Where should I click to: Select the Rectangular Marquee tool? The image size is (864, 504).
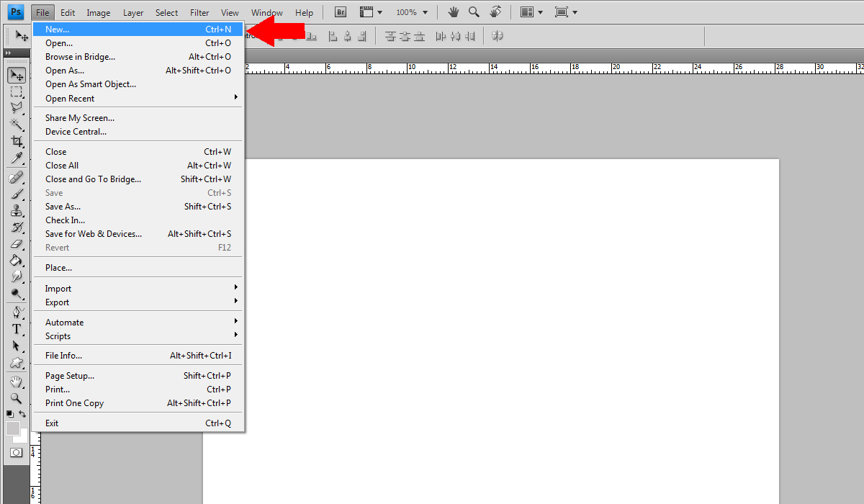point(17,91)
